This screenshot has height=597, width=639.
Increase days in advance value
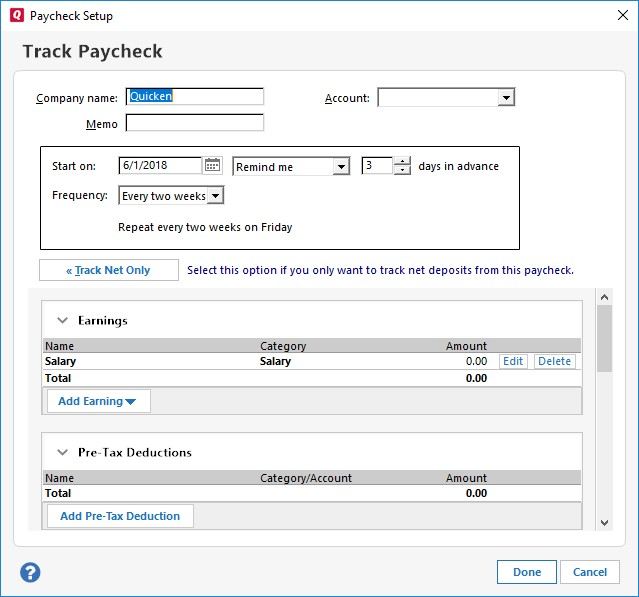coord(402,161)
